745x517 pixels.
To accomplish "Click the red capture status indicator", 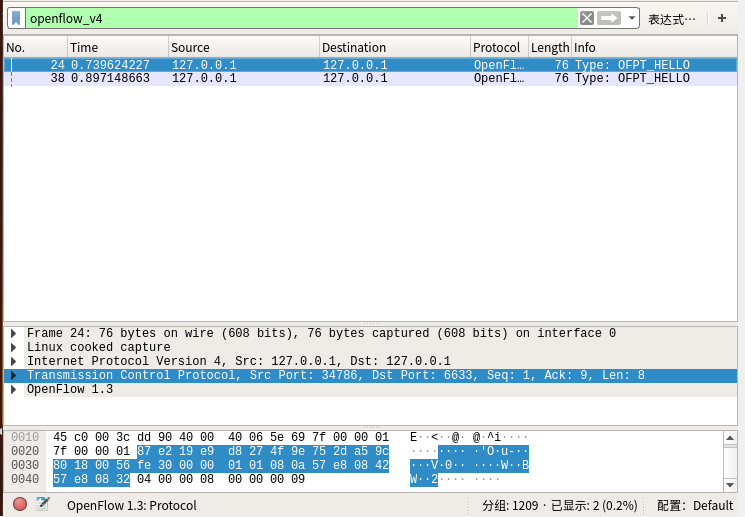I will tap(20, 504).
